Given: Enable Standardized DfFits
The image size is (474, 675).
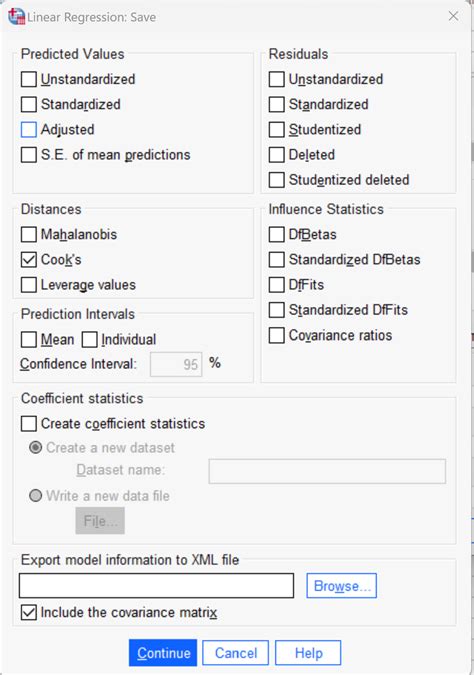Looking at the screenshot, I should click(x=276, y=310).
